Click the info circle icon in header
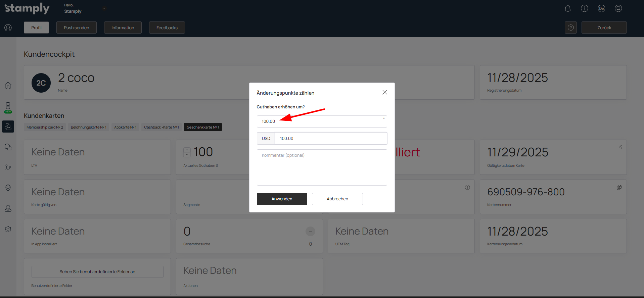This screenshot has width=644, height=298. (x=584, y=8)
